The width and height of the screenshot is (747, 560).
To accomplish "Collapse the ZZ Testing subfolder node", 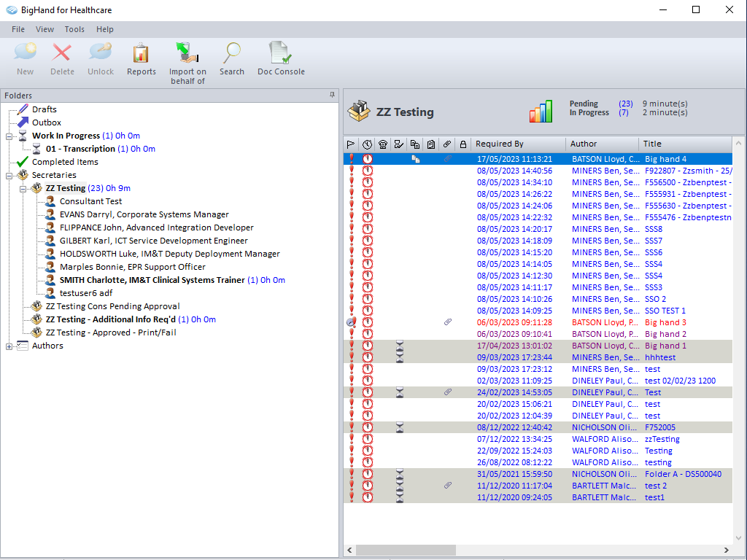I will pos(23,189).
